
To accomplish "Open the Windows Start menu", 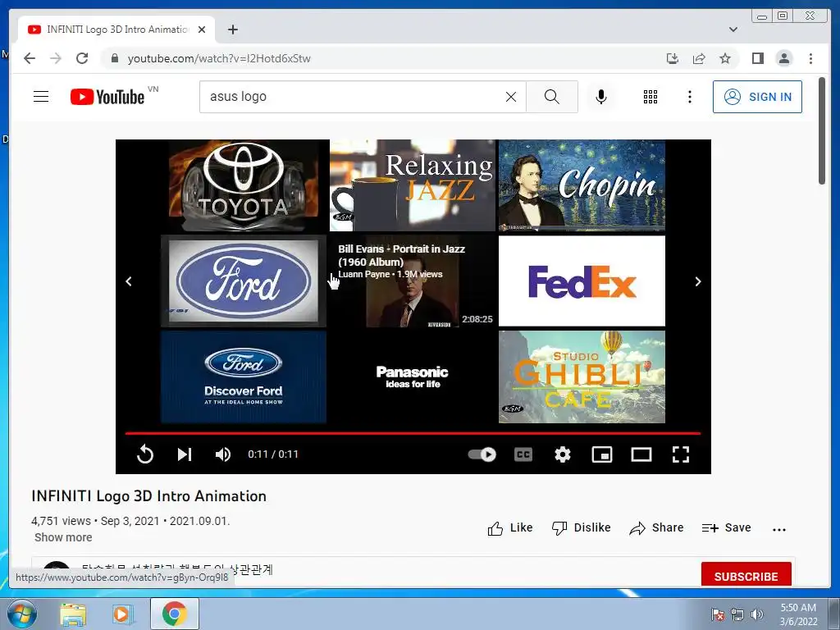I will click(21, 614).
